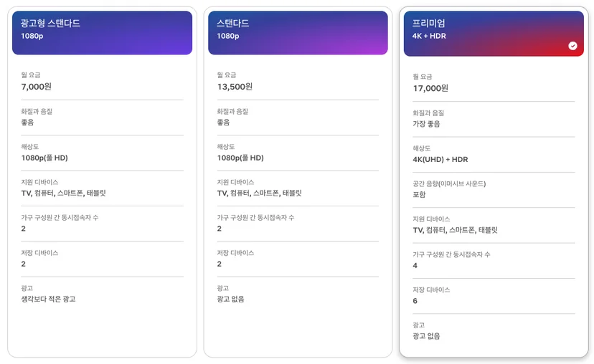Select the 스탠다드 plan header
The image size is (594, 364).
[298, 33]
